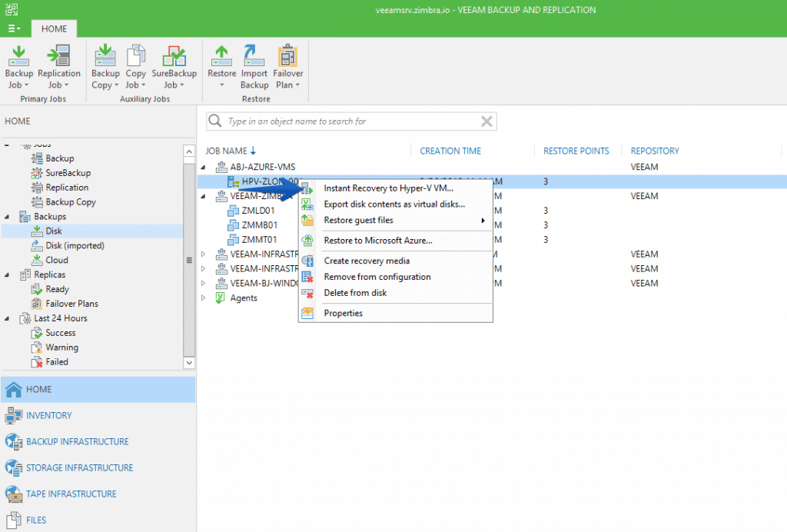Select Failover Plans in the tree

[x=71, y=304]
